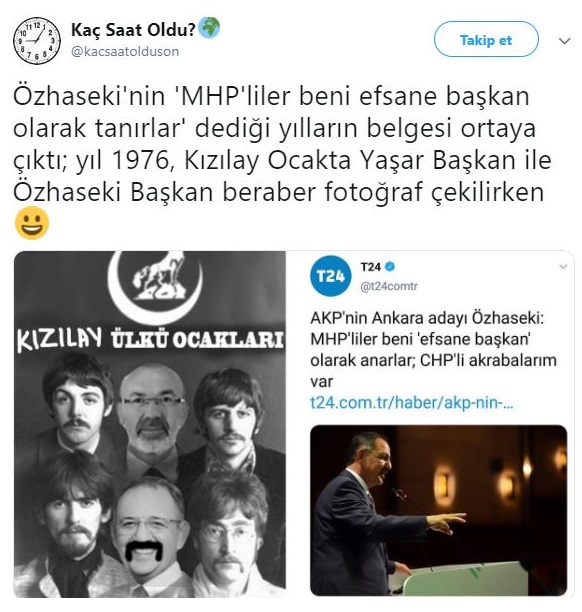This screenshot has width=582, height=612.
Task: Click the main tweet text
Action: point(282,144)
